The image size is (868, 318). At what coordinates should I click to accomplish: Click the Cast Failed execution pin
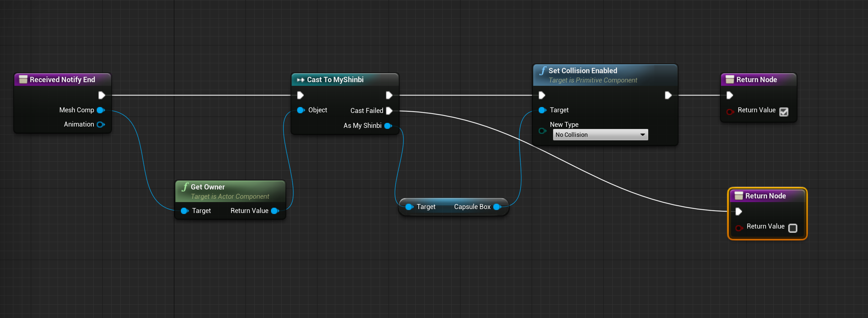pyautogui.click(x=390, y=111)
